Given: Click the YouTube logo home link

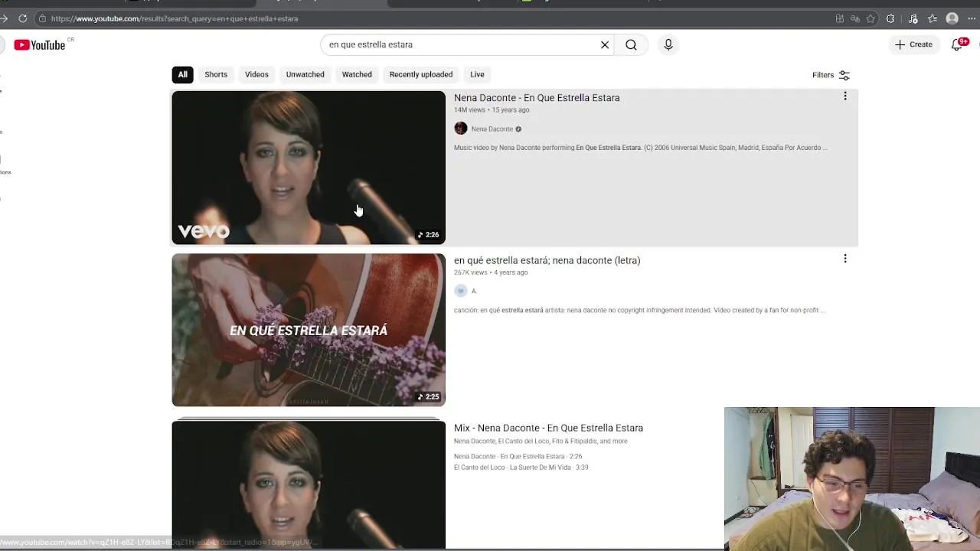Looking at the screenshot, I should point(39,45).
